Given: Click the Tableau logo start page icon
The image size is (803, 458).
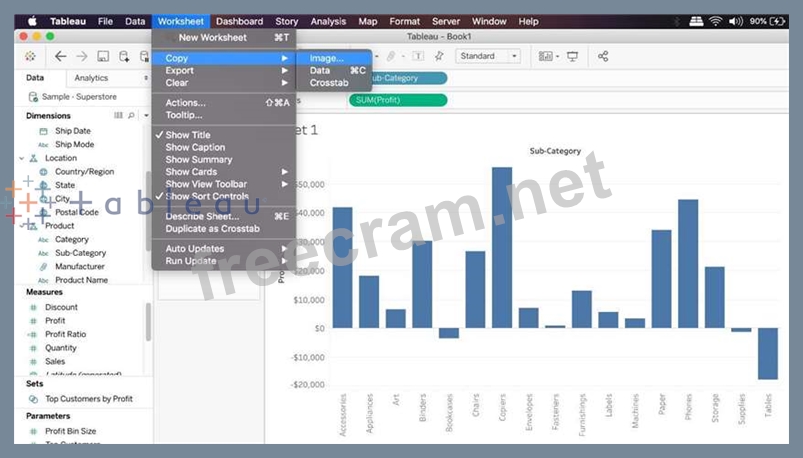Looking at the screenshot, I should point(30,57).
